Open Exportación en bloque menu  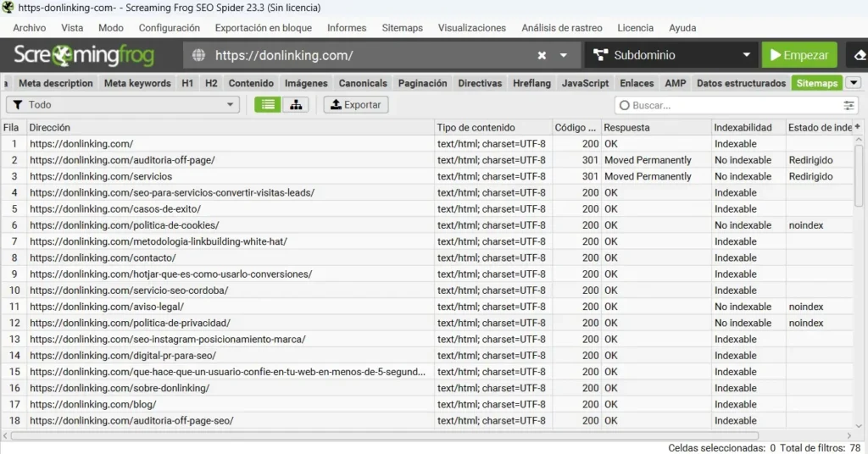264,28
